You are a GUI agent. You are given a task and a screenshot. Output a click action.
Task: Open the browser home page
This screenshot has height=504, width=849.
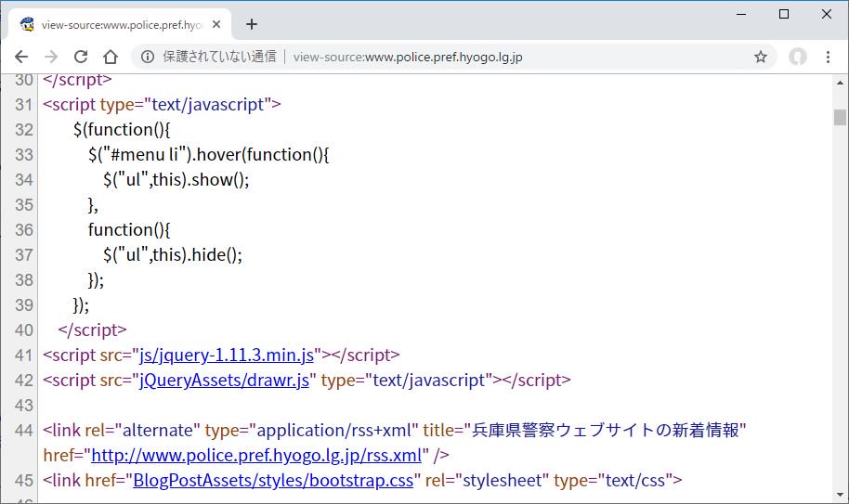click(111, 57)
